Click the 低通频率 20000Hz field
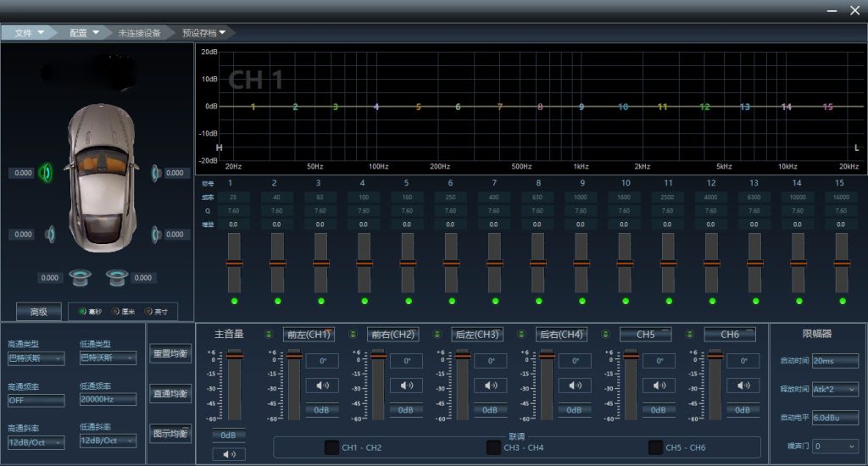 108,399
